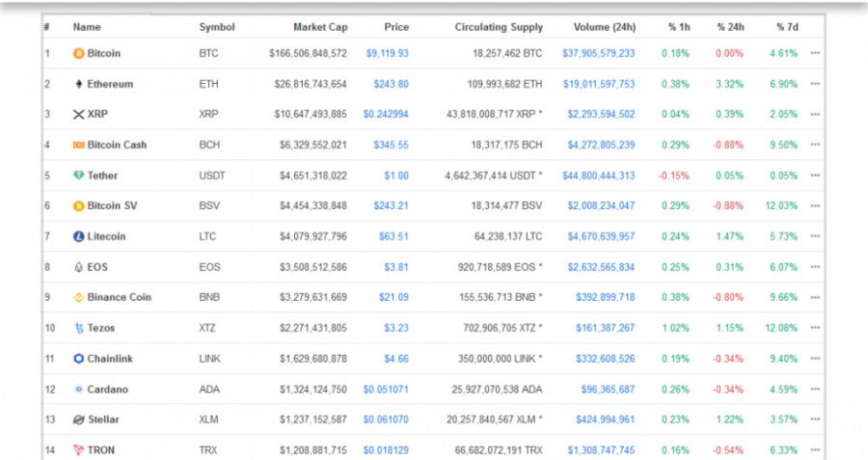Click the Chainlink hexagon logo icon
The height and width of the screenshot is (460, 868).
click(x=79, y=359)
